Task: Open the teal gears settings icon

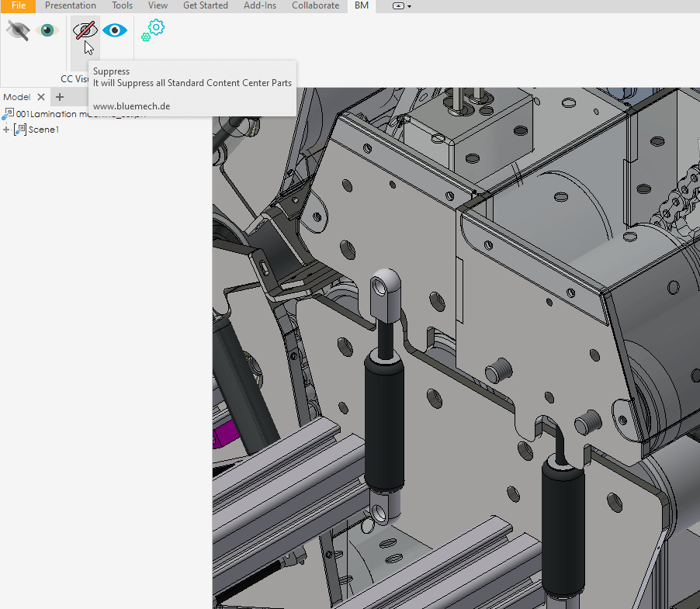Action: pyautogui.click(x=152, y=30)
